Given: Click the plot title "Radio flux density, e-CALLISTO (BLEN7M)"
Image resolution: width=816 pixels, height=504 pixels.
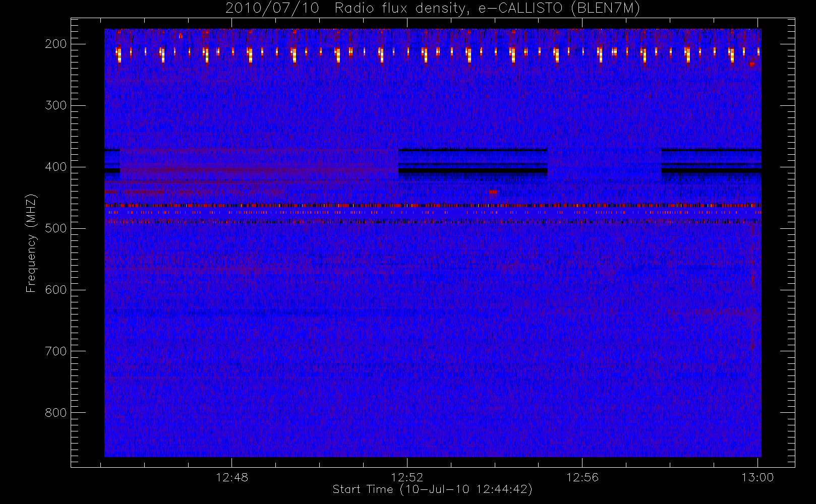Looking at the screenshot, I should click(487, 9).
